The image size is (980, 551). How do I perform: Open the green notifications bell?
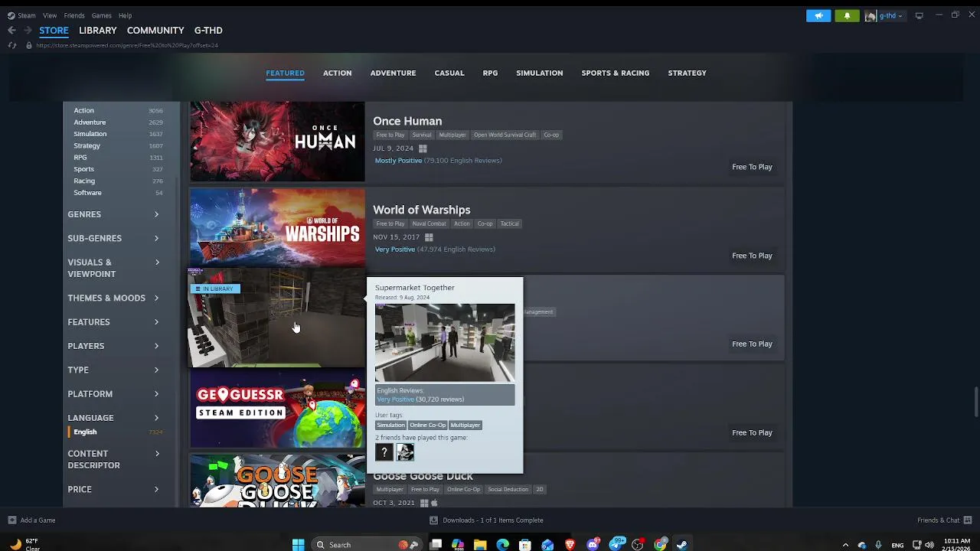click(847, 15)
